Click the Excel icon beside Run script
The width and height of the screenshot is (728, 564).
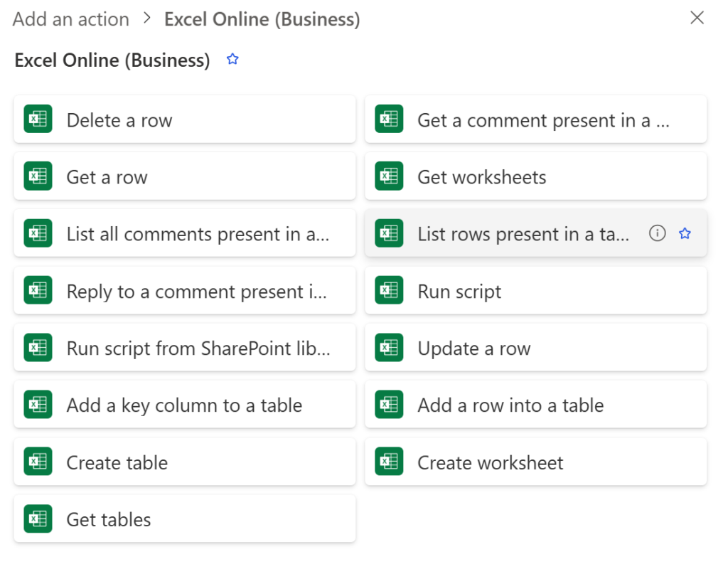389,291
